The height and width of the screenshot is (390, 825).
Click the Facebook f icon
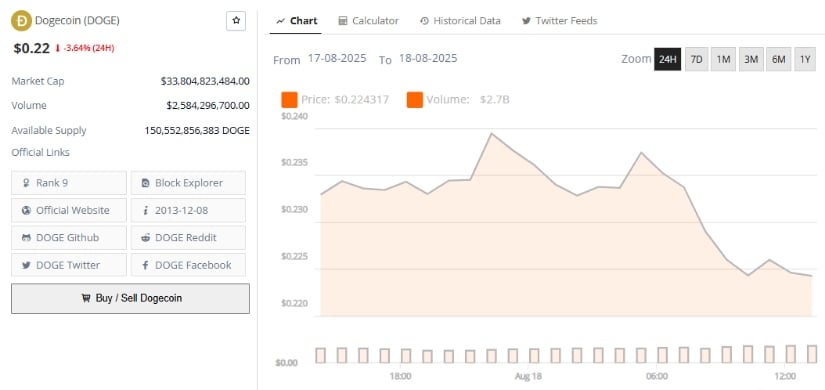pyautogui.click(x=146, y=265)
